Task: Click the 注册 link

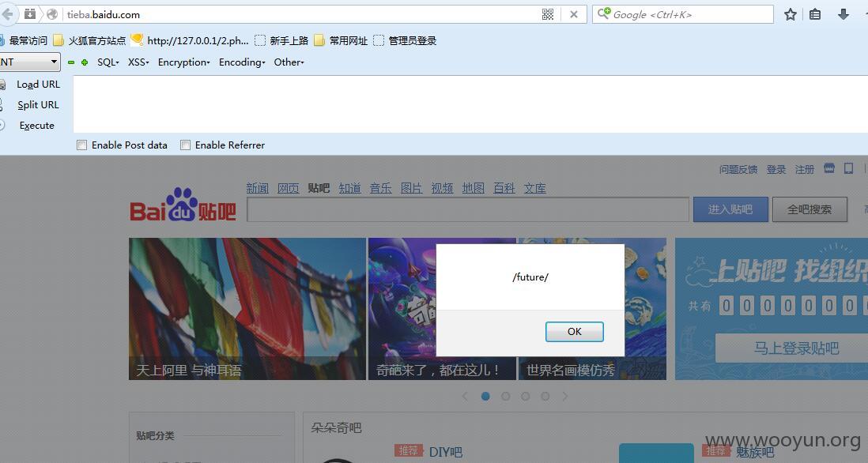Action: pos(804,169)
